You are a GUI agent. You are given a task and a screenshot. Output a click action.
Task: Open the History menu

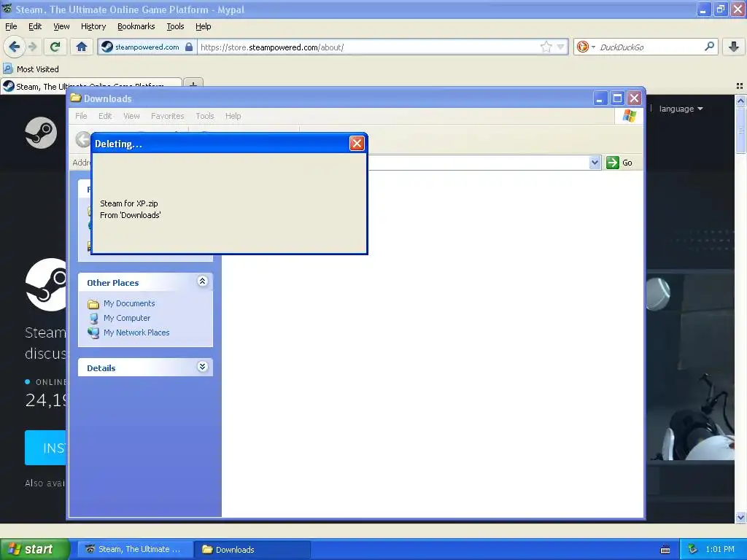tap(93, 26)
